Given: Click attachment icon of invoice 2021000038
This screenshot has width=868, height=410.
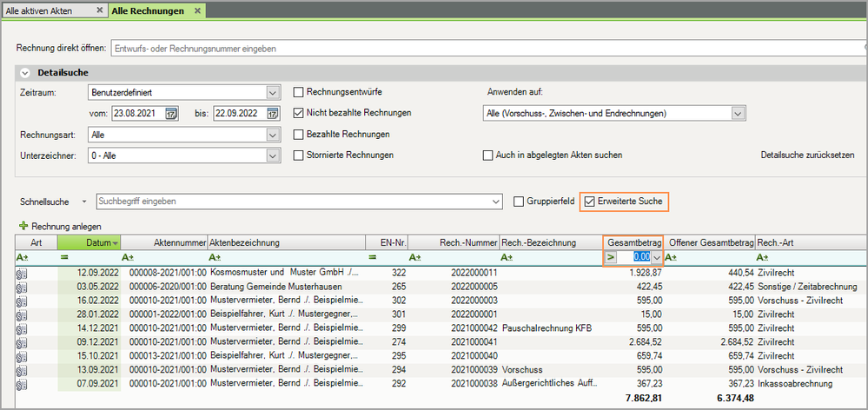Looking at the screenshot, I should tap(22, 383).
